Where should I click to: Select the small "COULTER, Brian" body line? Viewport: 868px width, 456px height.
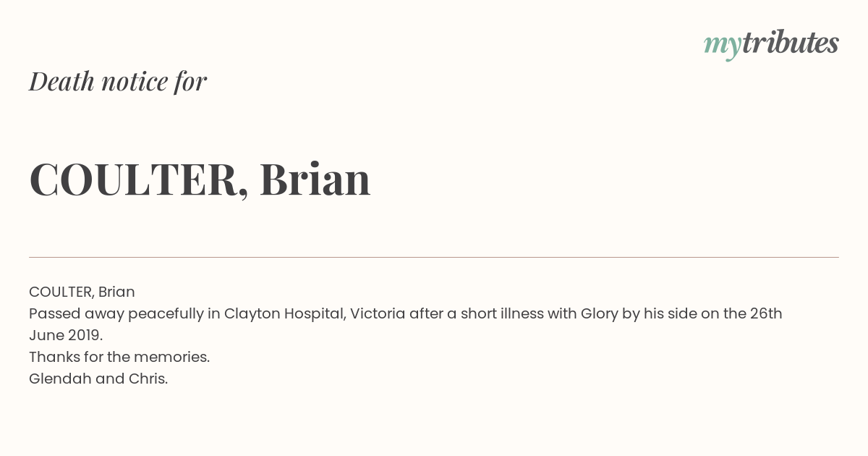pos(82,292)
